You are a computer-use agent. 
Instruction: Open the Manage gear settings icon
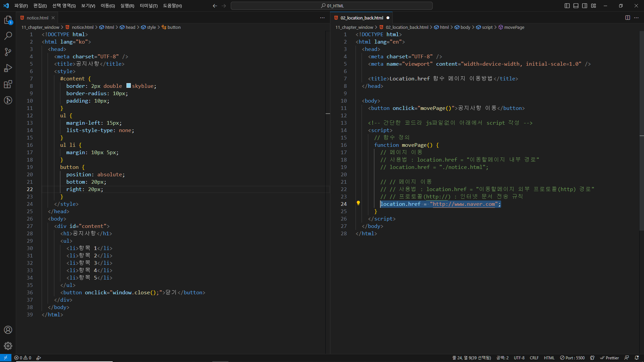[8, 346]
